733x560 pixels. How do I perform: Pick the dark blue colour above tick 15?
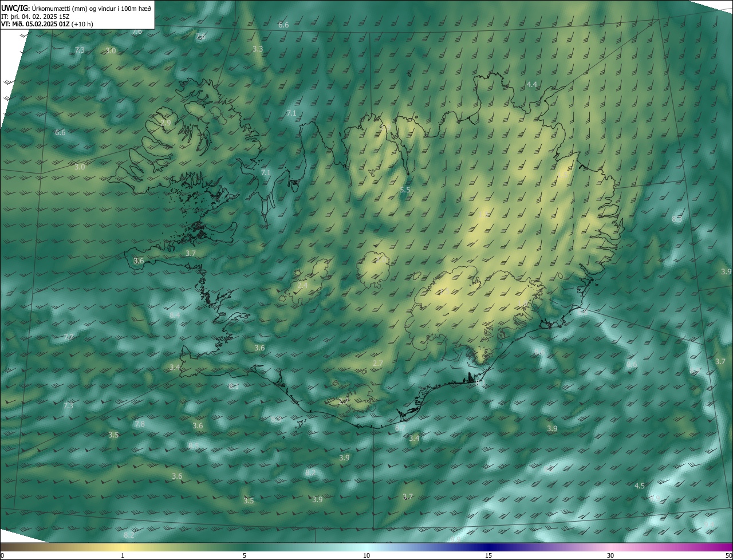488,547
